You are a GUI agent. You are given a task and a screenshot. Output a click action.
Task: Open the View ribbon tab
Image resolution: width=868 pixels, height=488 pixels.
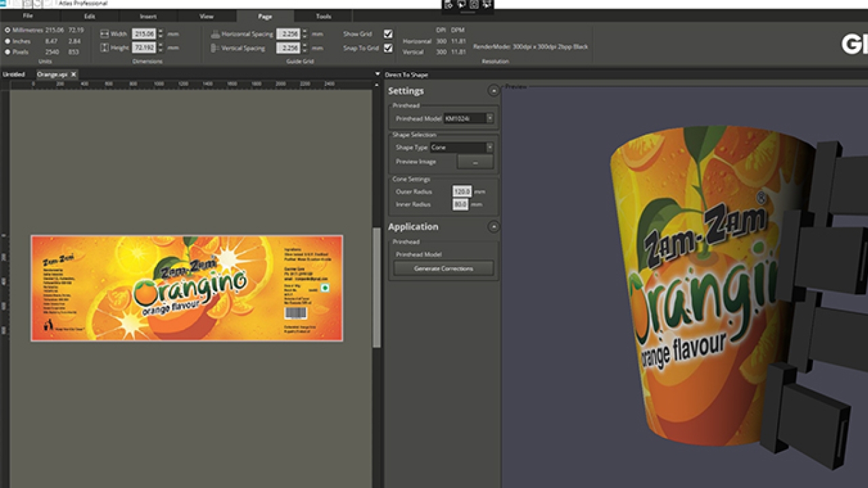(x=206, y=16)
